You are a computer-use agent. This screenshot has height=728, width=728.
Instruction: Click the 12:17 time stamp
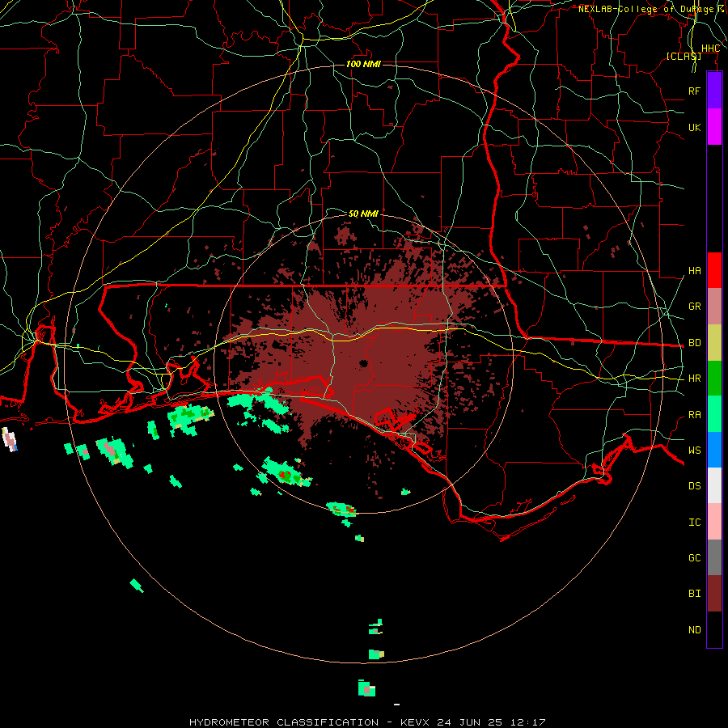[527, 722]
